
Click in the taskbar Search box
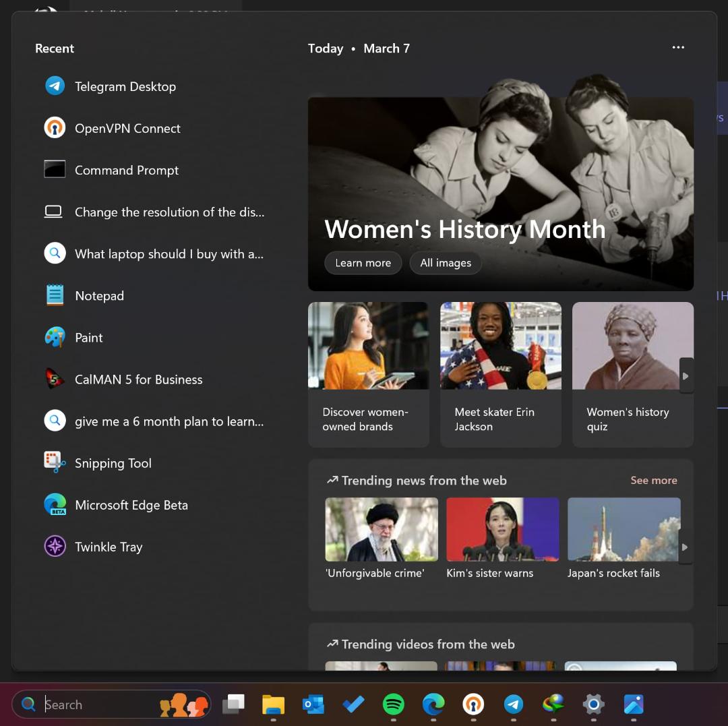[111, 704]
